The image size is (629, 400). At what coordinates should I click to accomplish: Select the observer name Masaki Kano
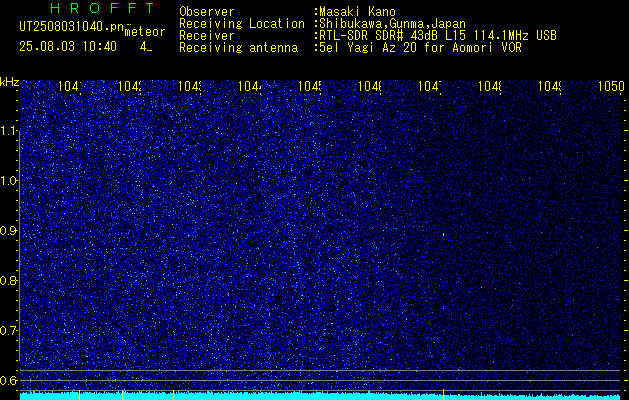coord(355,12)
